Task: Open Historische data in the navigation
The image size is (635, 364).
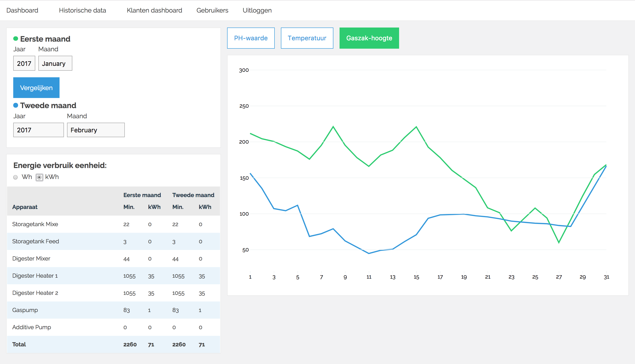Action: click(x=82, y=10)
